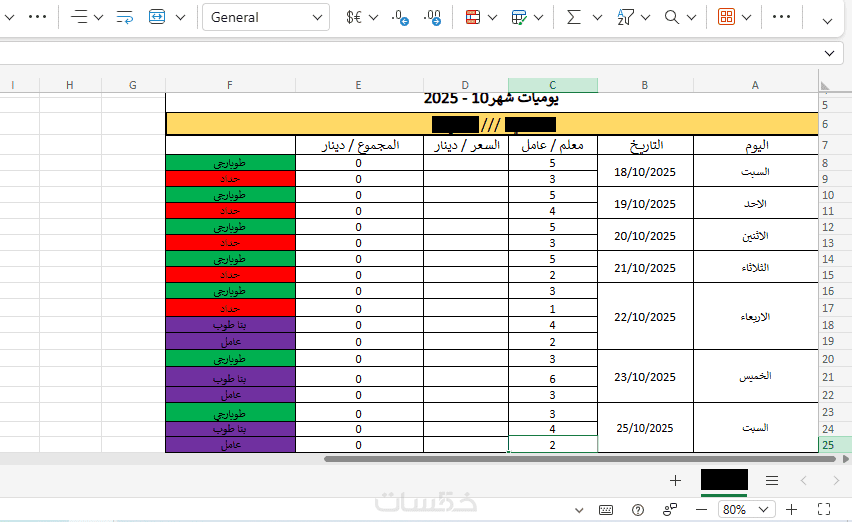The image size is (852, 522).
Task: Select column F header
Action: (x=230, y=85)
